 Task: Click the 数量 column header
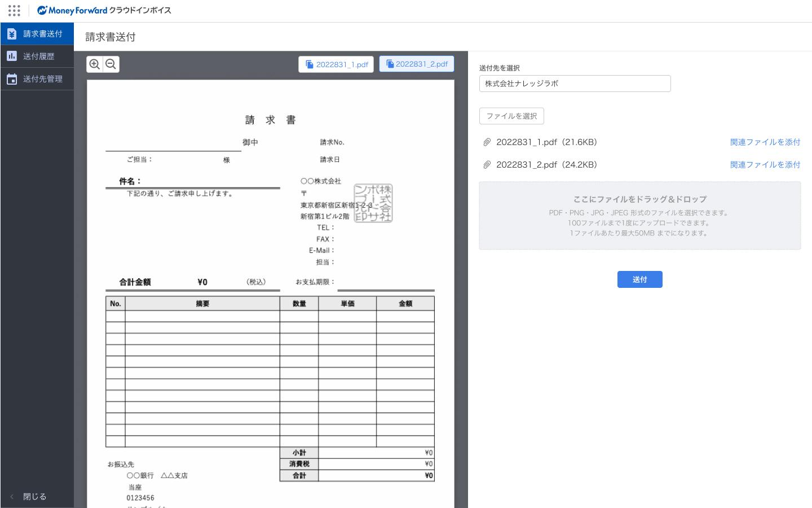point(299,304)
